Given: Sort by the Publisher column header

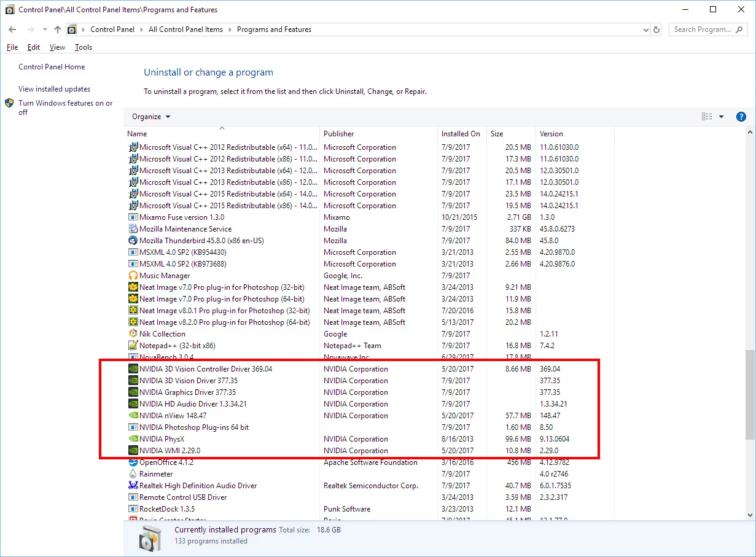Looking at the screenshot, I should 378,134.
